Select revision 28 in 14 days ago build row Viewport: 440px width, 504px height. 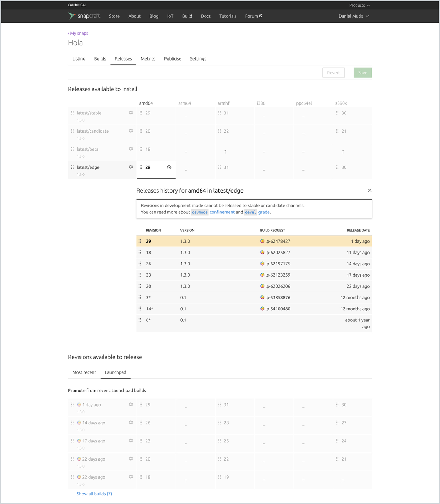click(x=235, y=425)
